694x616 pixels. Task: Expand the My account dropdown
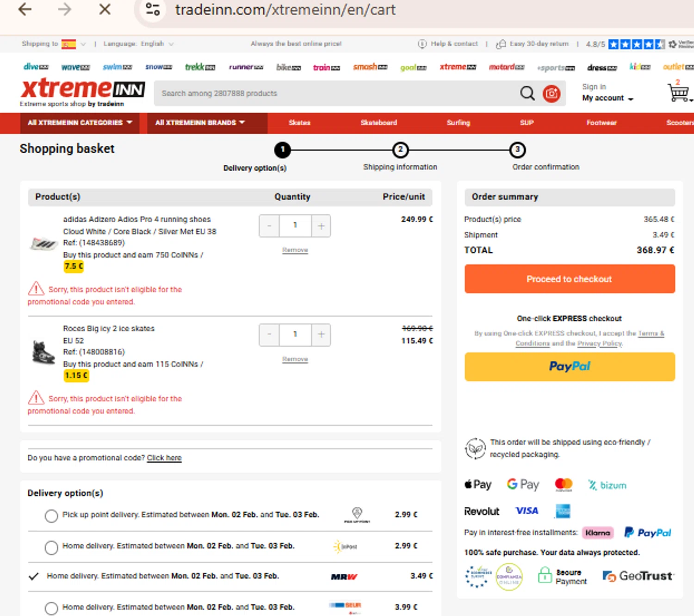(x=607, y=98)
